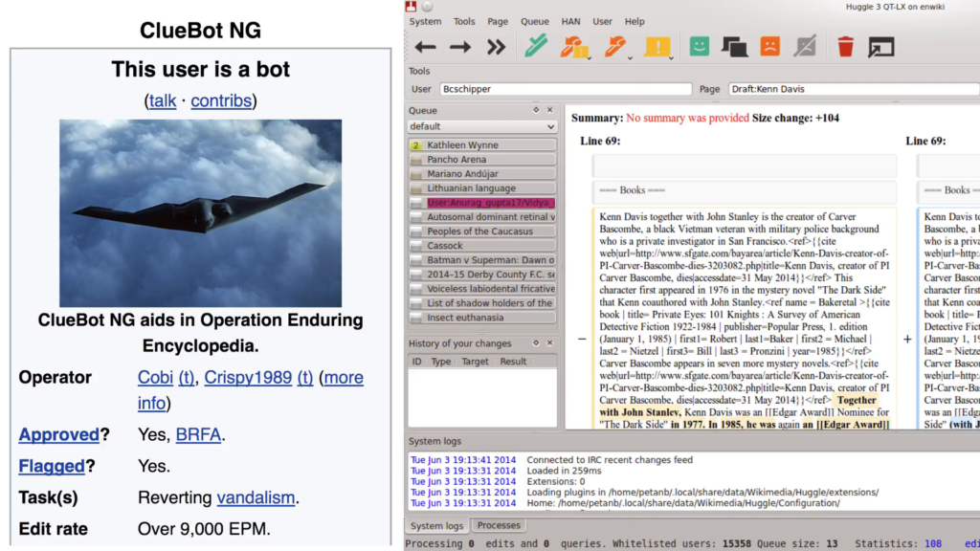980x551 pixels.
Task: Click the orange revert arrow icon
Action: tap(614, 46)
